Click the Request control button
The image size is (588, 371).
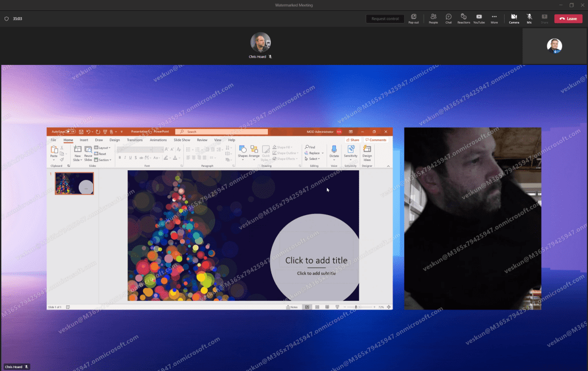(x=385, y=18)
